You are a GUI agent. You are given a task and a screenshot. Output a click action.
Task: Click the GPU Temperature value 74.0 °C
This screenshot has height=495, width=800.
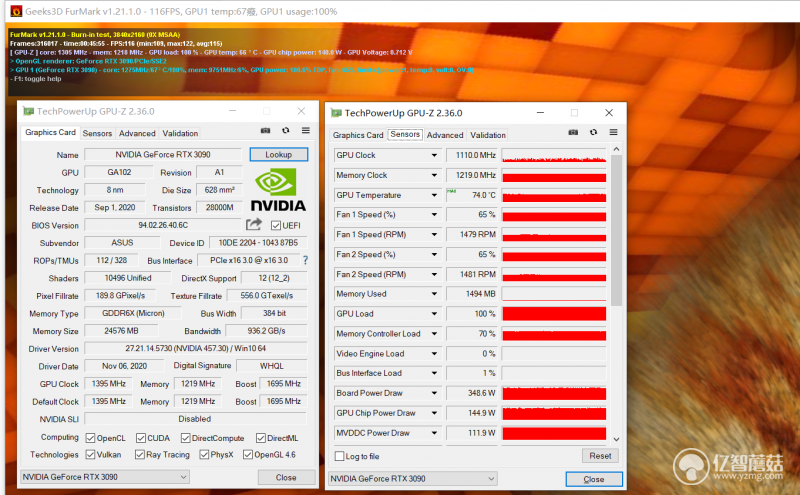click(472, 195)
